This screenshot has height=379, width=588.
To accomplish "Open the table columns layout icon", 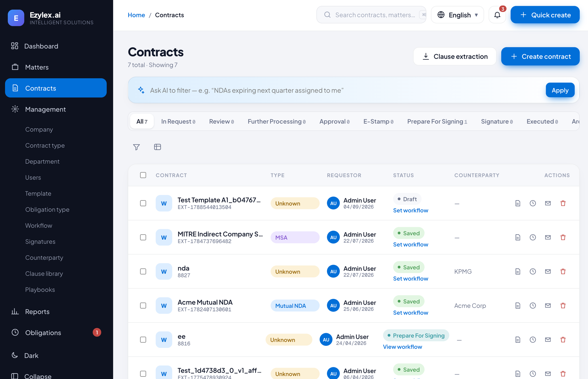I will [x=158, y=147].
